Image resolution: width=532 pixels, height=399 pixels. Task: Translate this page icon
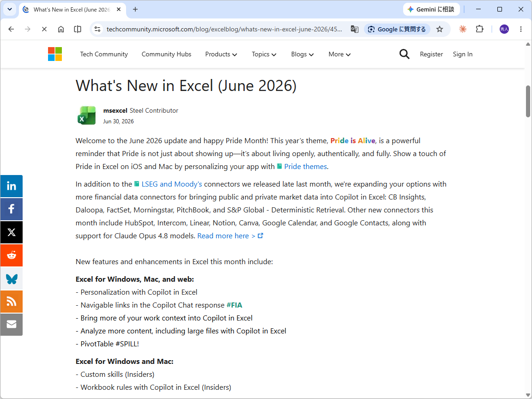tap(355, 29)
